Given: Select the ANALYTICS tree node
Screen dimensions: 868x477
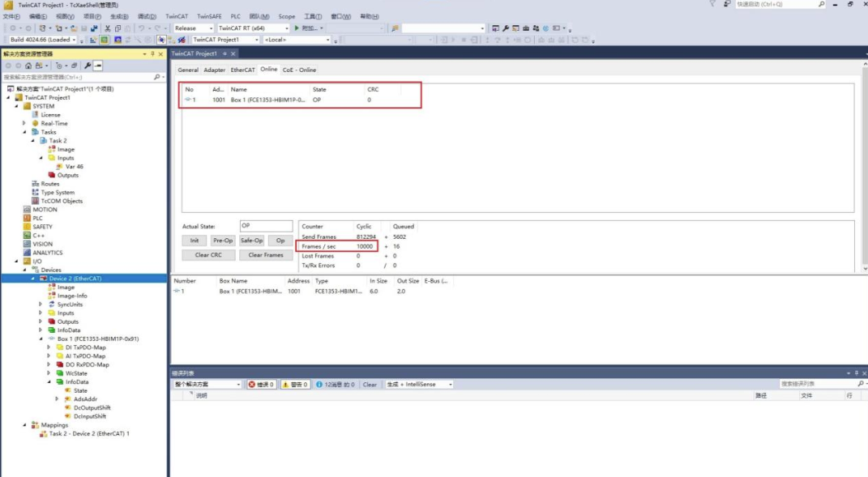Looking at the screenshot, I should click(47, 253).
